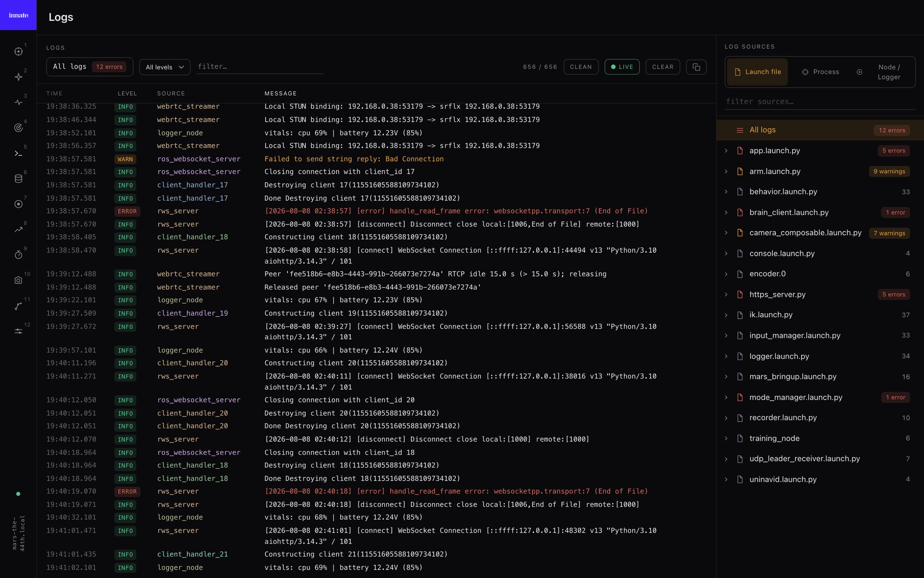Open sidebar item 7 record circle icon

pyautogui.click(x=18, y=204)
